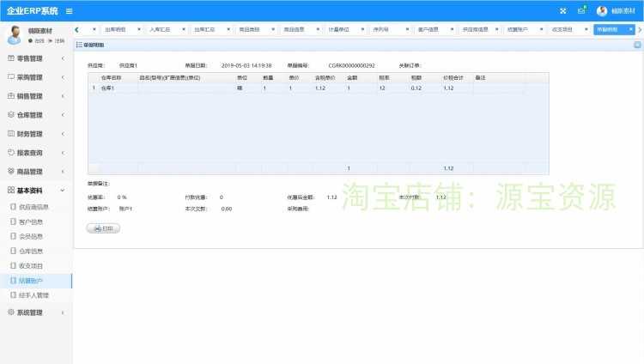Image resolution: width=644 pixels, height=364 pixels.
Task: Click the 注销 logout link under username
Action: coord(57,41)
